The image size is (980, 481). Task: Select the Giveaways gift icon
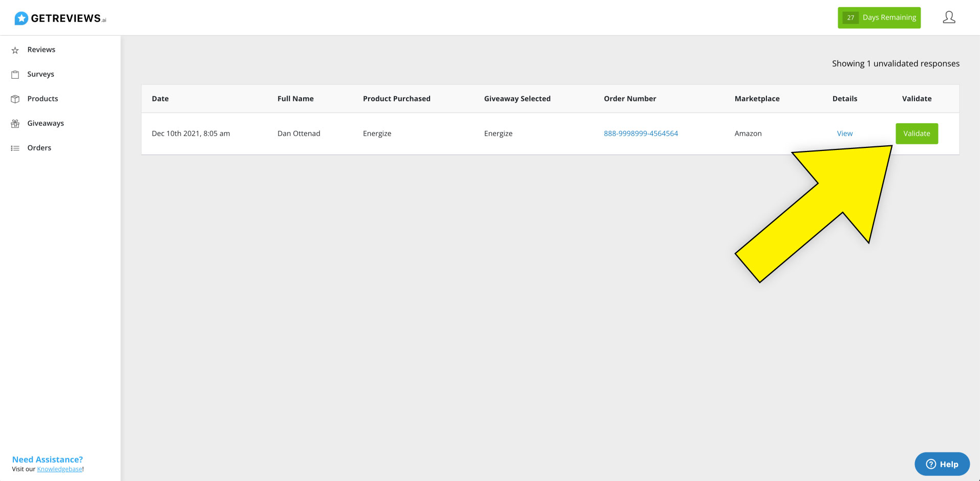click(x=15, y=123)
